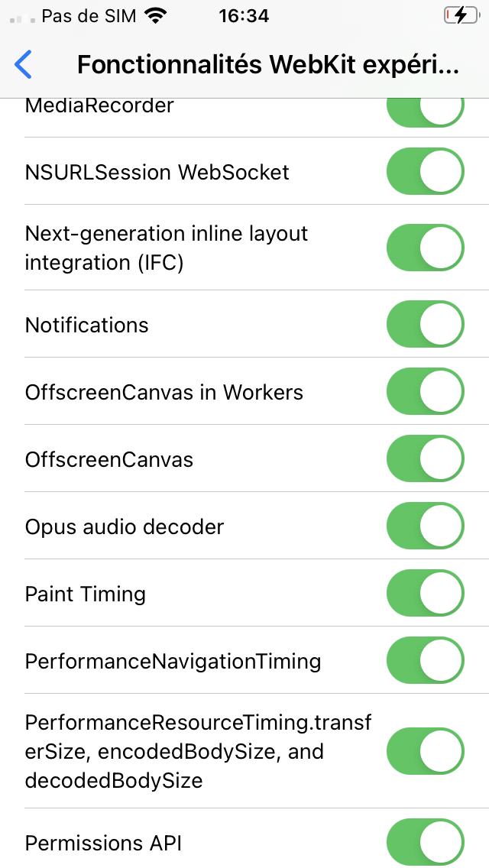Disable OffscreenCanvas in Workers switch

pyautogui.click(x=426, y=391)
